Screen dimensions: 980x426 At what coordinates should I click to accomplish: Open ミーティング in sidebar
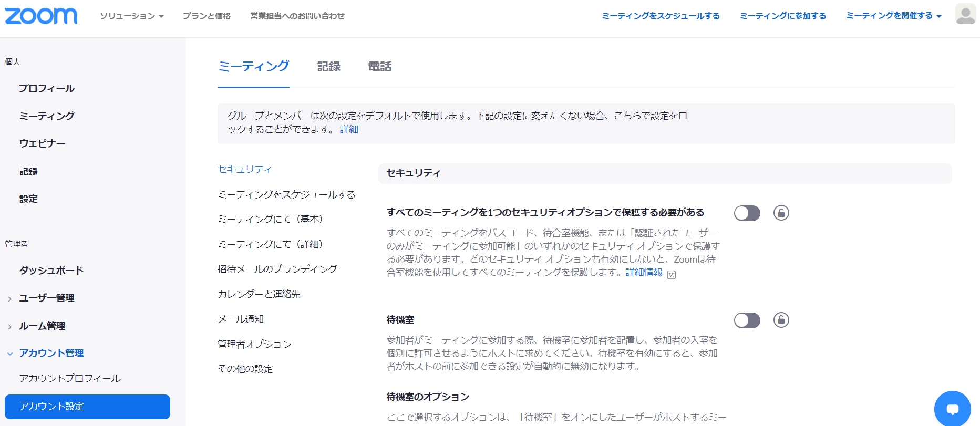point(47,116)
